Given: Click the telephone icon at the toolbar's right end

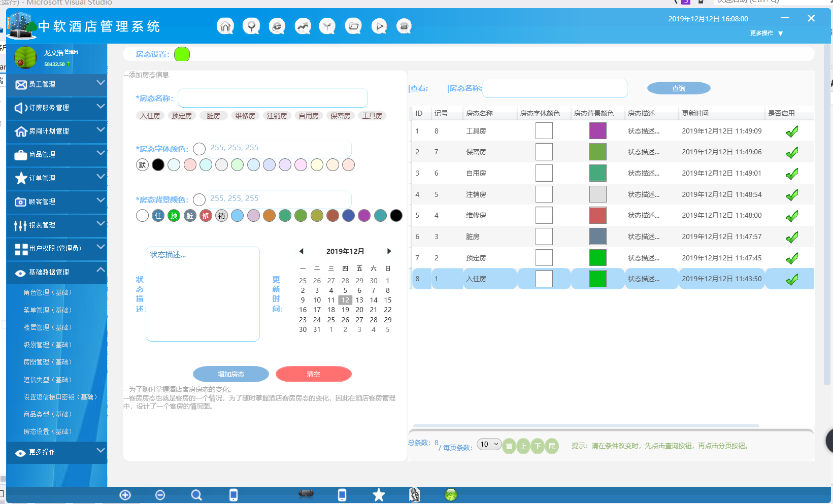Looking at the screenshot, I should [404, 26].
